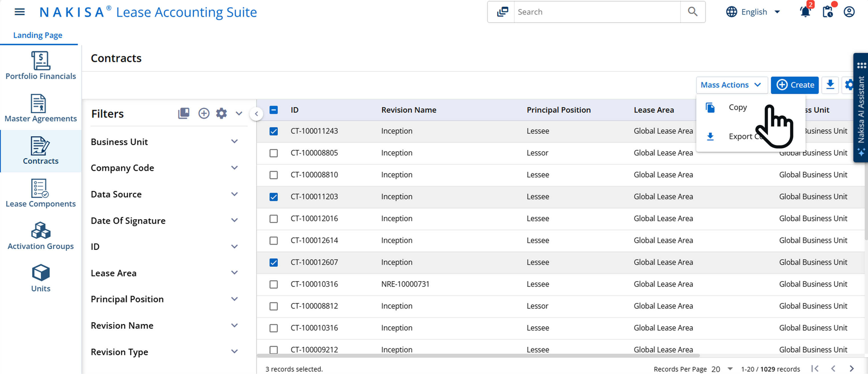This screenshot has height=374, width=868.
Task: Check the row for contract CT-100008805
Action: (x=274, y=153)
